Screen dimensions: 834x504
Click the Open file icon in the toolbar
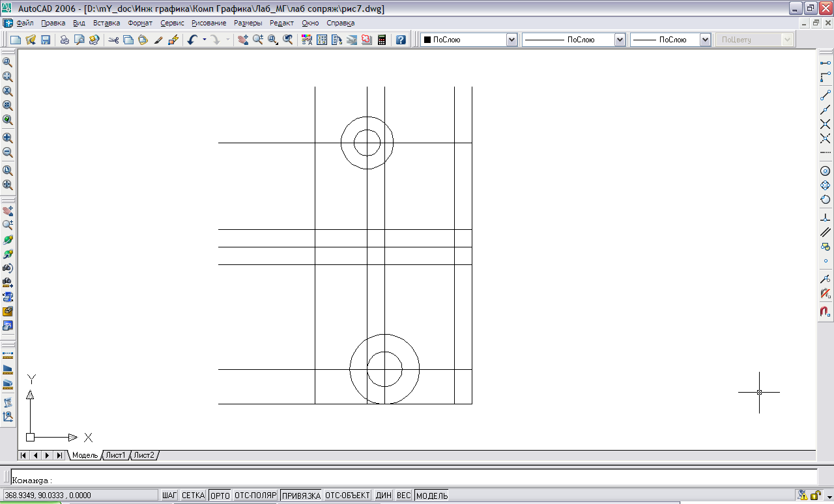pyautogui.click(x=31, y=40)
